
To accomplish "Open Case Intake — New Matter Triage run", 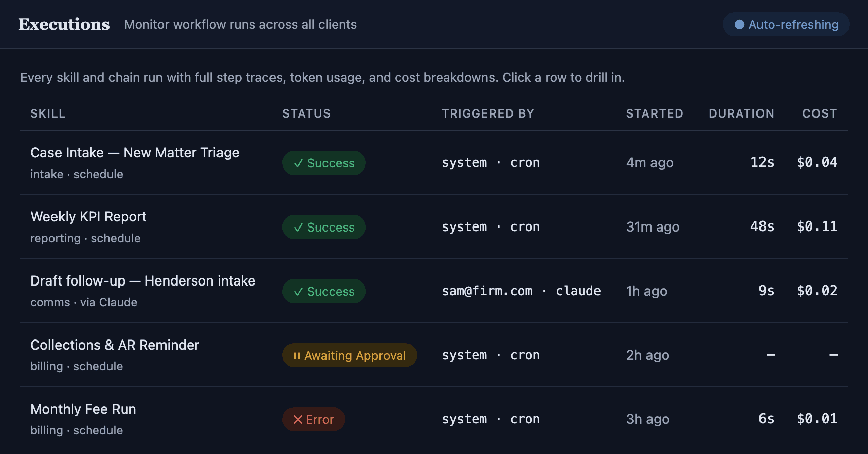I will pyautogui.click(x=434, y=163).
